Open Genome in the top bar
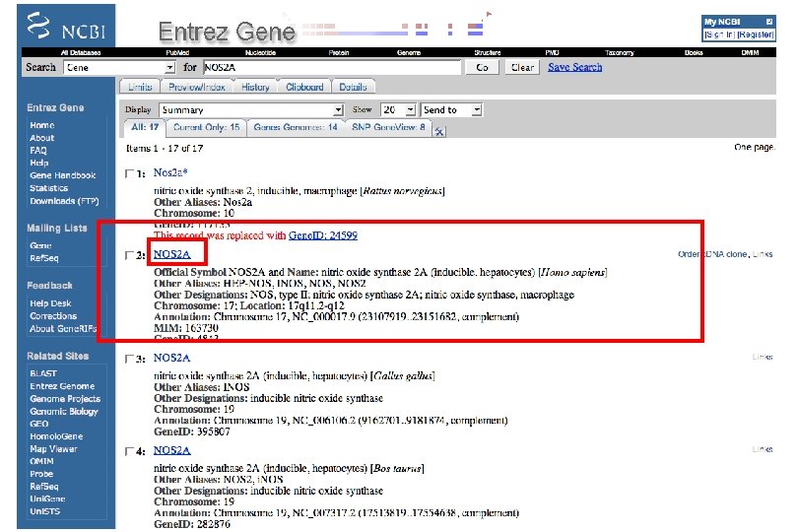 409,52
